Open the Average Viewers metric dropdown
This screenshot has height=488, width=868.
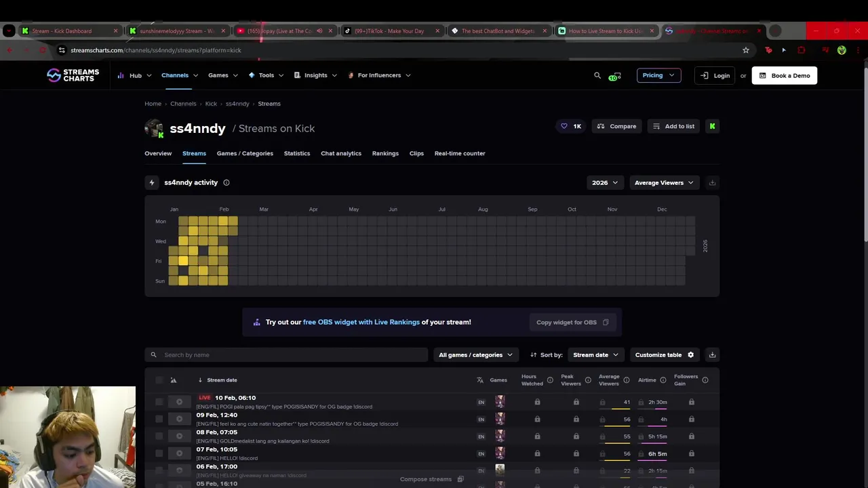(x=664, y=182)
